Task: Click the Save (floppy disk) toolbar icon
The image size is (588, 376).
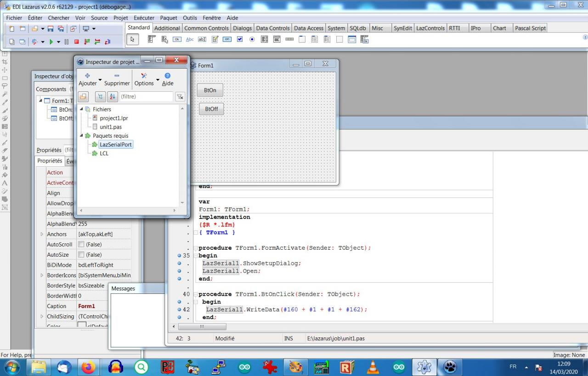Action: (x=51, y=28)
